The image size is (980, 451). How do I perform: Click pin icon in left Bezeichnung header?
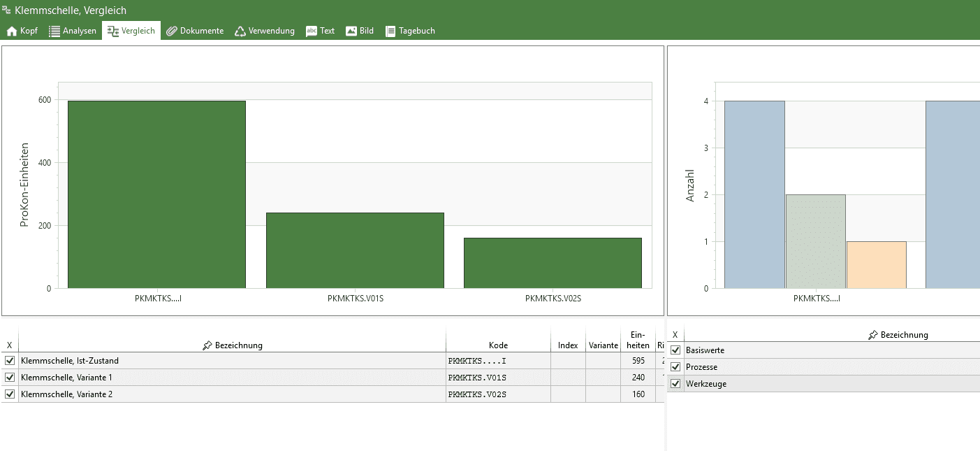click(x=207, y=345)
